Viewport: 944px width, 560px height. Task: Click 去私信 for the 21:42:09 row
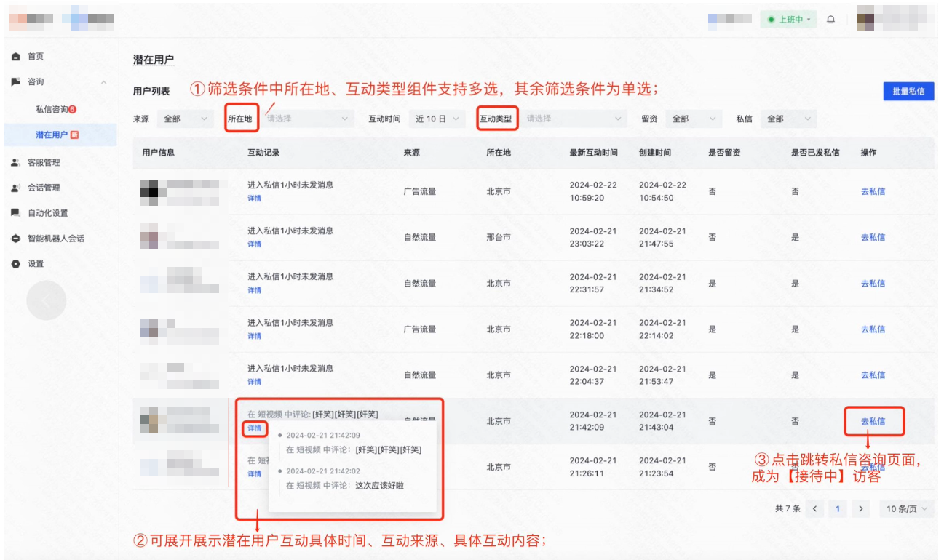coord(873,421)
